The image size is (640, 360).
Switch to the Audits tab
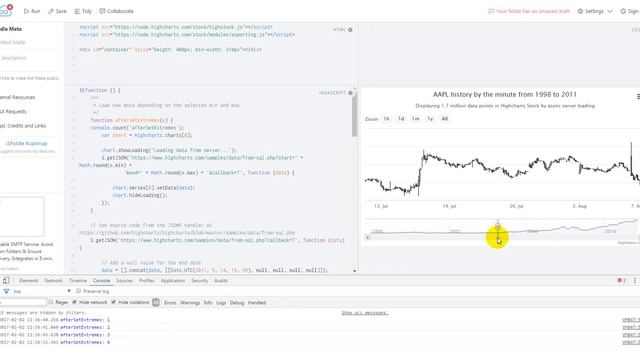click(221, 281)
